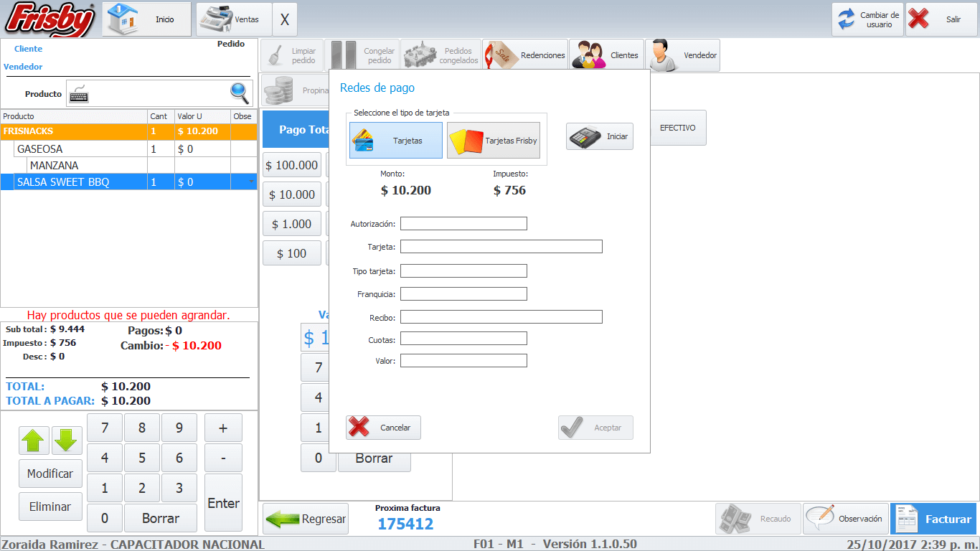The height and width of the screenshot is (551, 980).
Task: Click digit 7 on left keypad
Action: [x=105, y=428]
